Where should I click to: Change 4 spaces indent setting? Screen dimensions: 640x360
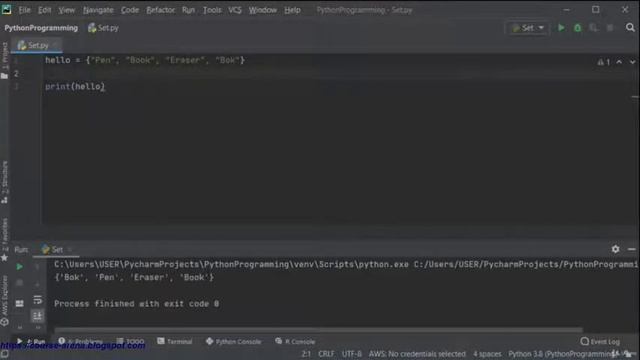coord(487,354)
